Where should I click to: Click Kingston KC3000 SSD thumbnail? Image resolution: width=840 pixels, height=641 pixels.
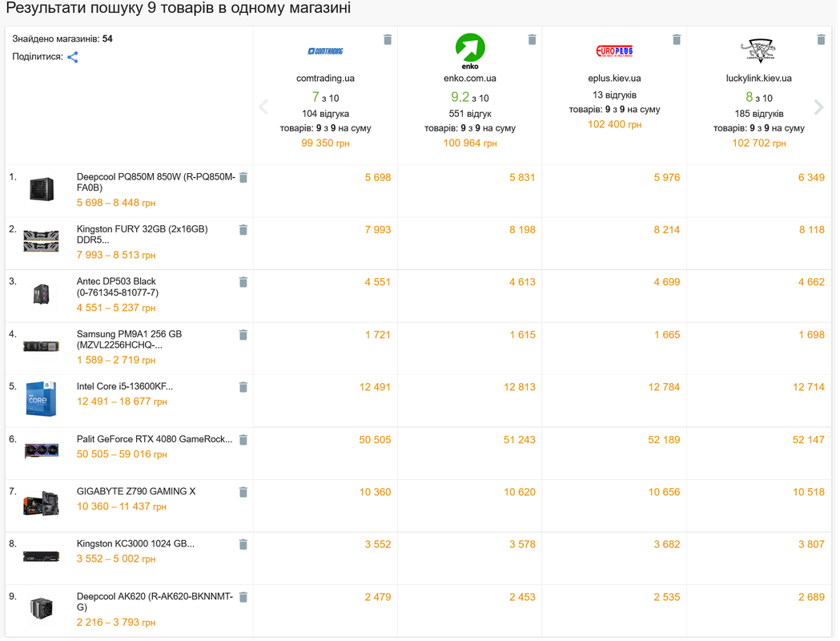42,558
